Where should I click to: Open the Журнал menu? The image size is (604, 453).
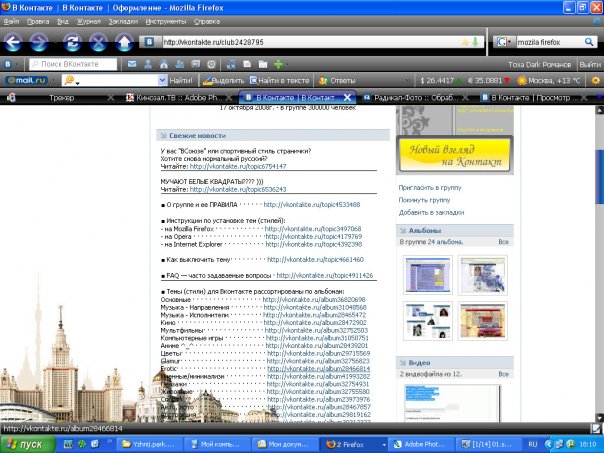[89, 22]
